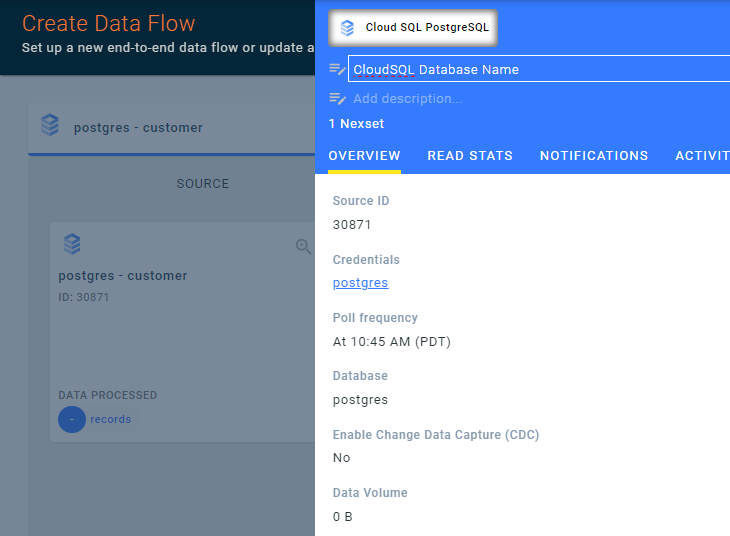Click the database icon on the source card
This screenshot has height=536, width=730.
[72, 244]
